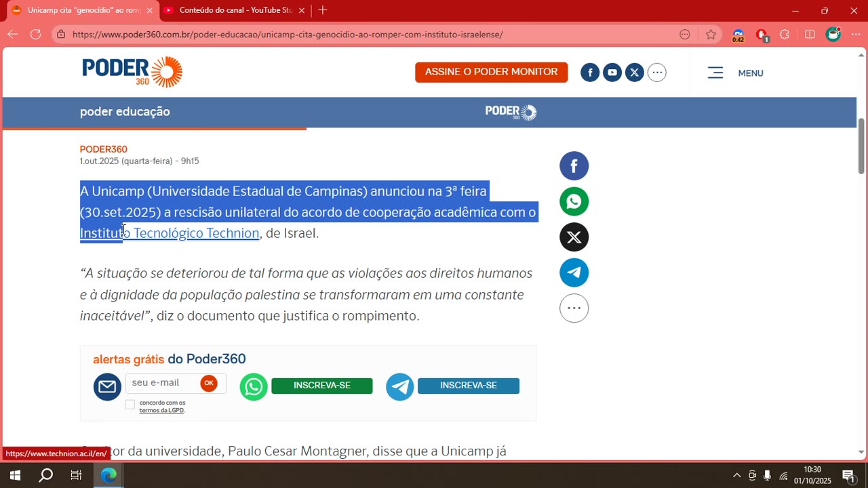Image resolution: width=868 pixels, height=488 pixels.
Task: Go back to the previous page
Action: click(13, 35)
